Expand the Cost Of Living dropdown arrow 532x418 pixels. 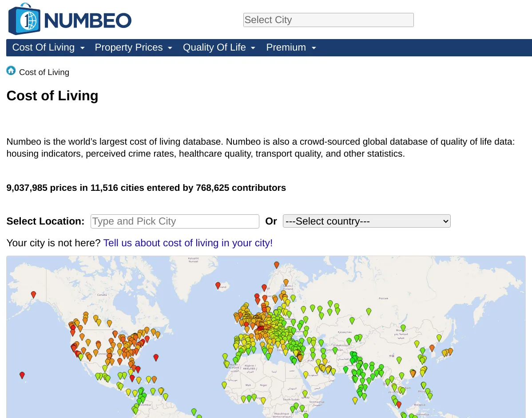pyautogui.click(x=82, y=48)
